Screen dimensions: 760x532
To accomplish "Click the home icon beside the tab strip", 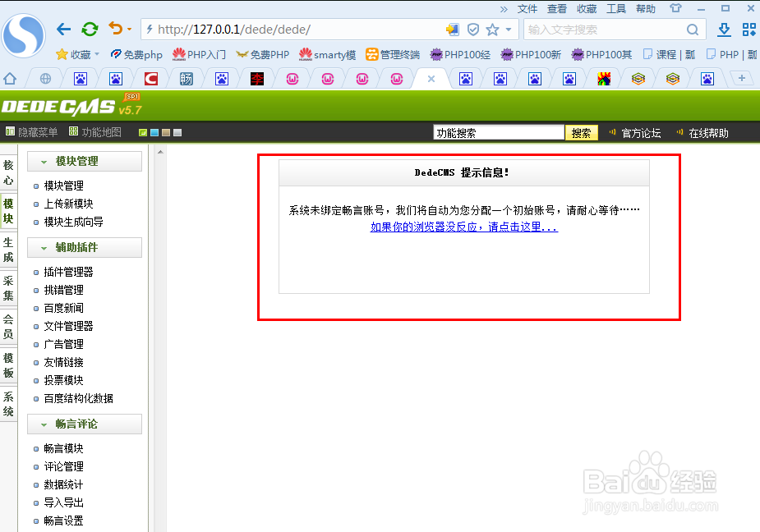I will [x=10, y=79].
